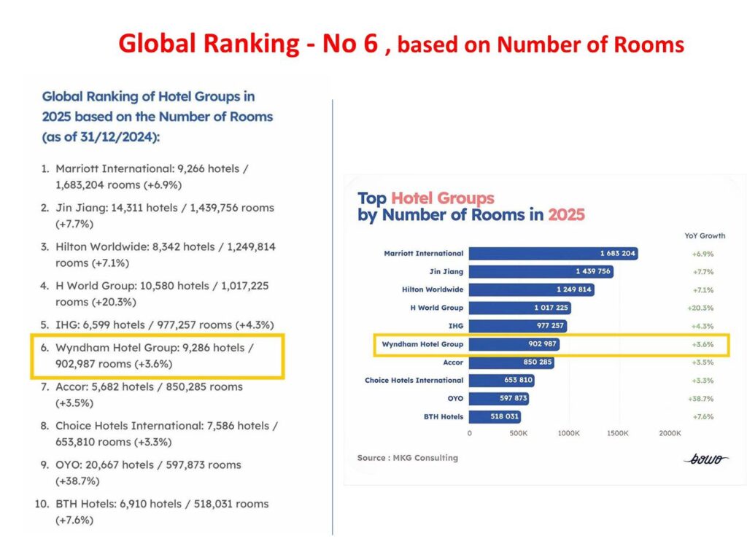747x560 pixels.
Task: Click the Source: MKG Consulting text
Action: tap(407, 458)
